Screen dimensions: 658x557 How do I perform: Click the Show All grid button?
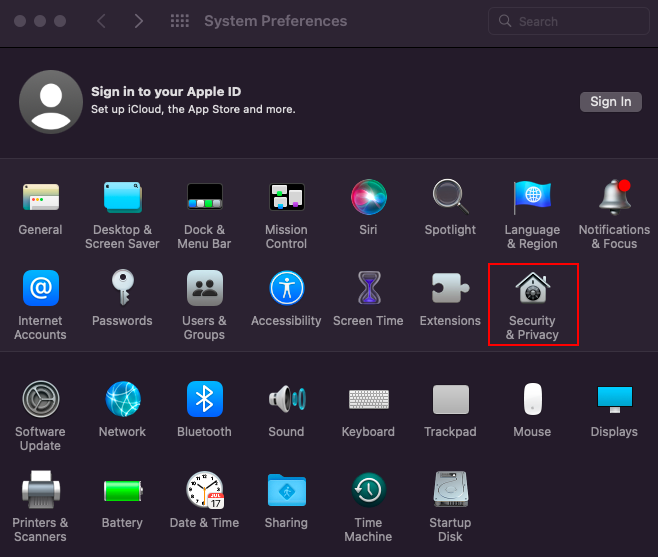click(x=180, y=21)
